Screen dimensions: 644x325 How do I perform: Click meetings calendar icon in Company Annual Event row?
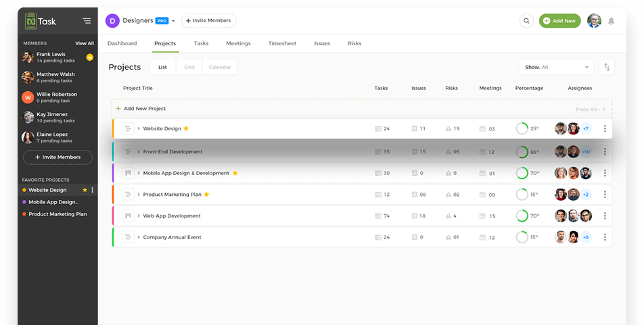pyautogui.click(x=482, y=237)
